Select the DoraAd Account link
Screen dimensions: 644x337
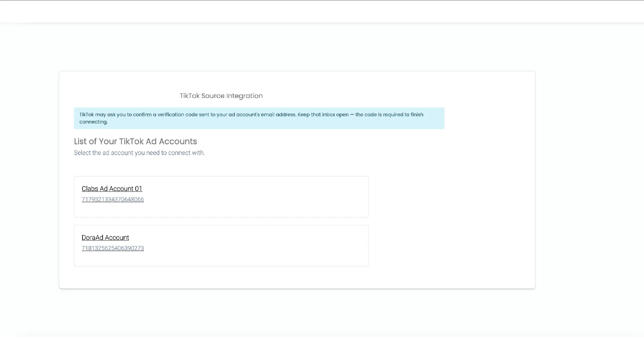pos(105,238)
